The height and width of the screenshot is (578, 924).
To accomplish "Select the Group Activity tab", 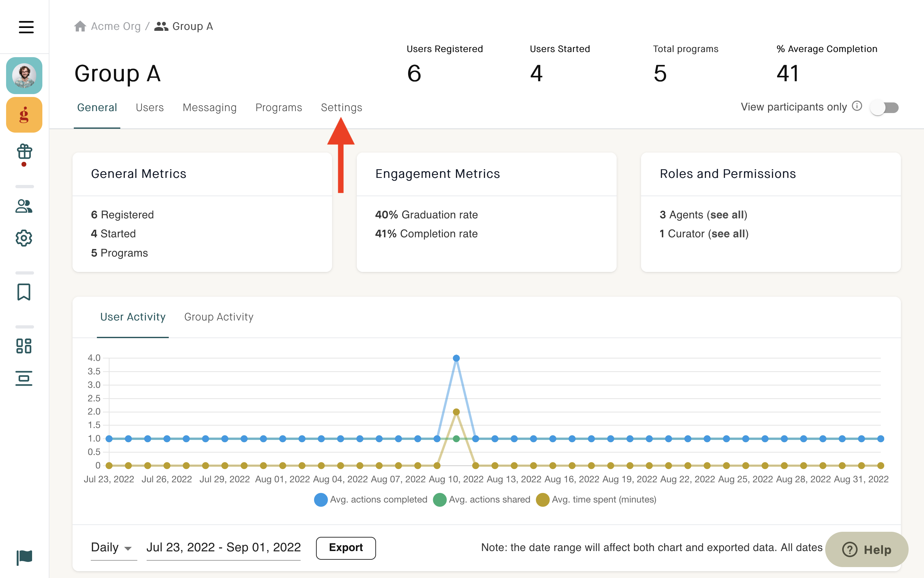I will [x=219, y=317].
